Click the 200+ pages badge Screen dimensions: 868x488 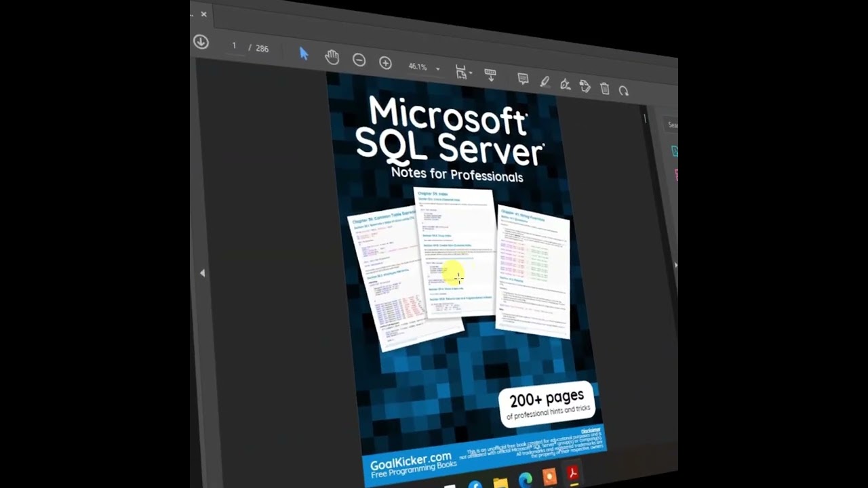point(547,404)
